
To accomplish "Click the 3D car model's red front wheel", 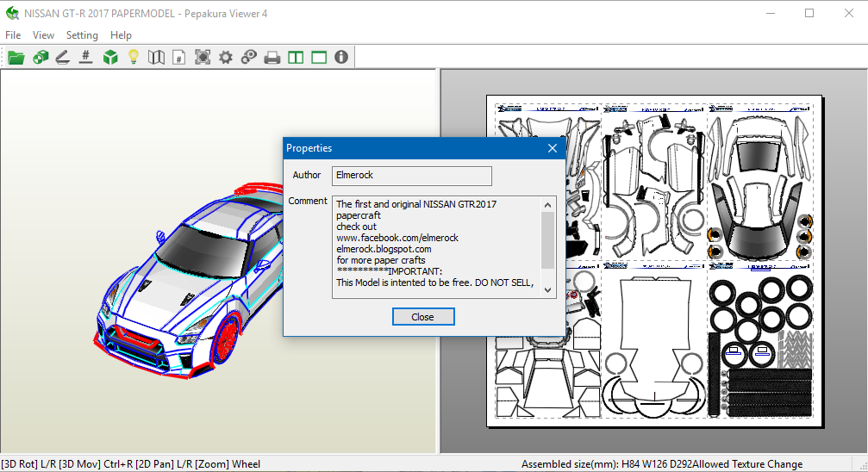I will (226, 338).
